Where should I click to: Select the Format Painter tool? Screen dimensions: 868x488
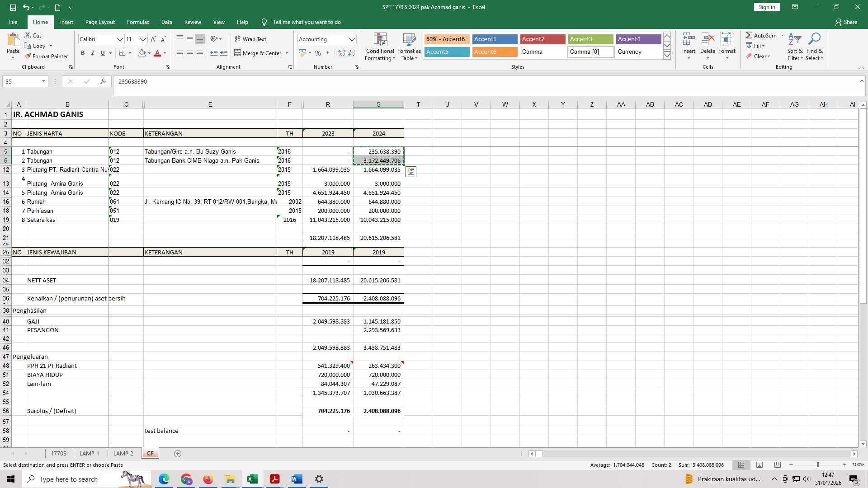pyautogui.click(x=47, y=56)
